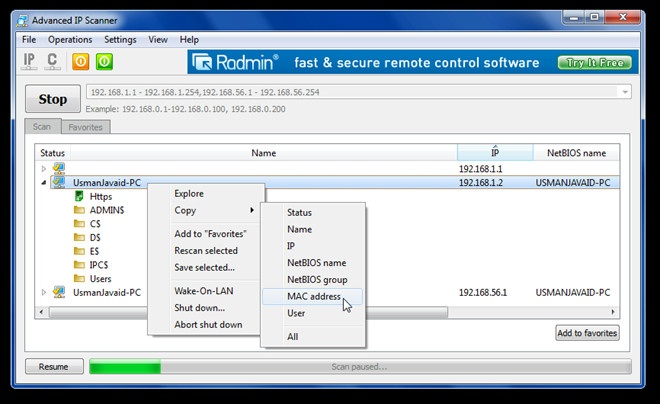Expand the 192.168.1.1 tree row
The height and width of the screenshot is (404, 660).
(43, 168)
